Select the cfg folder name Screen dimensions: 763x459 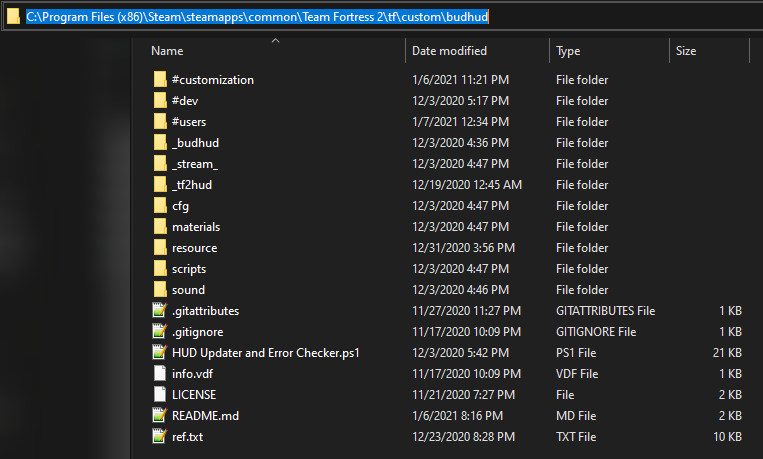click(180, 206)
